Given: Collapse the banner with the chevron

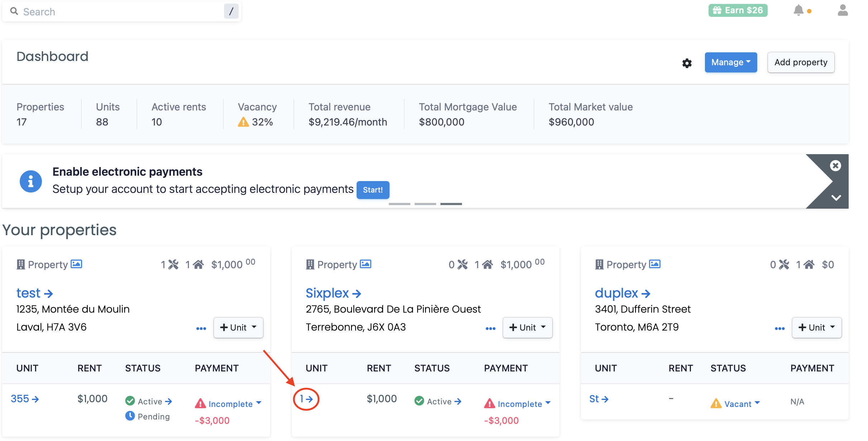Looking at the screenshot, I should (836, 198).
